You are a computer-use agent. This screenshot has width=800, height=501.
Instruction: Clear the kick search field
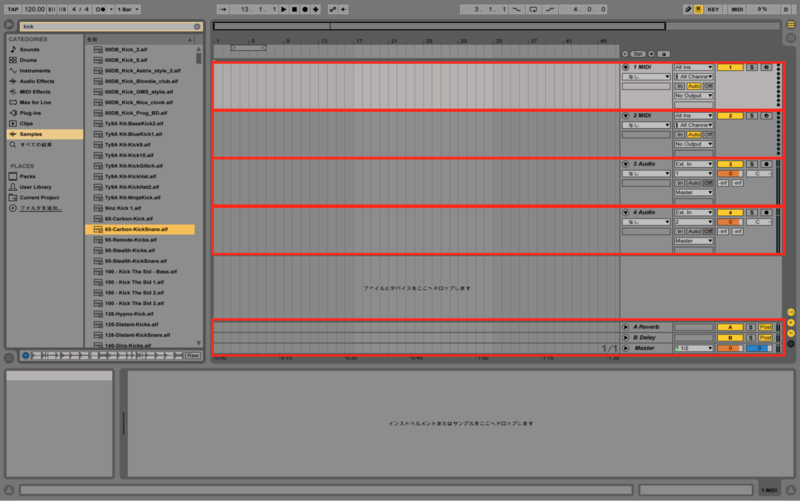click(x=197, y=27)
